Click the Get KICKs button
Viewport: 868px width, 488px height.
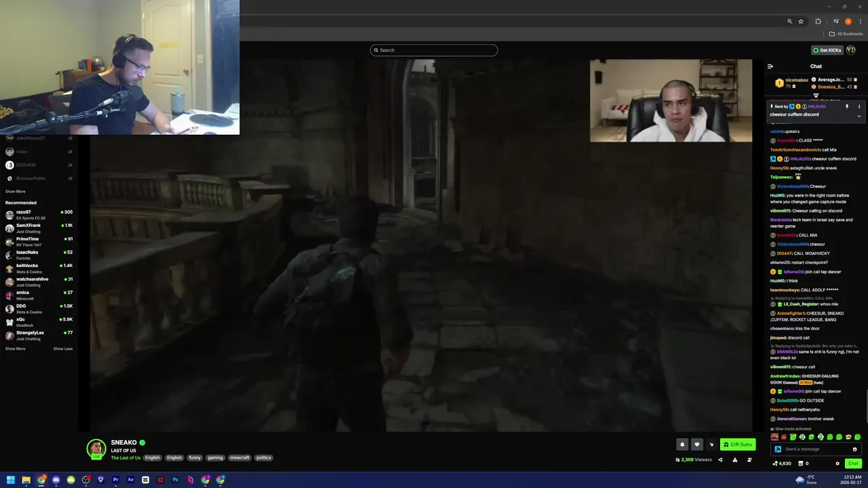pos(827,50)
